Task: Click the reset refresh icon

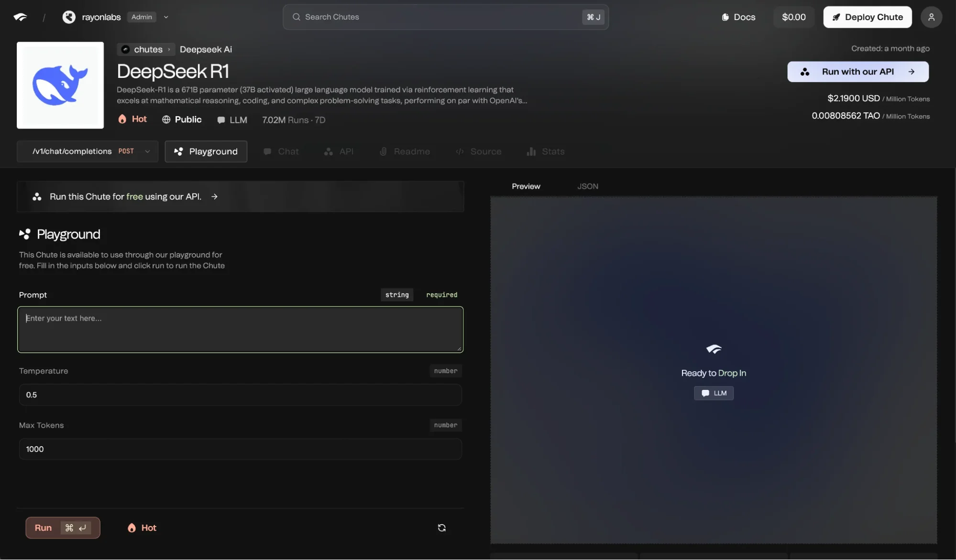Action: [442, 528]
